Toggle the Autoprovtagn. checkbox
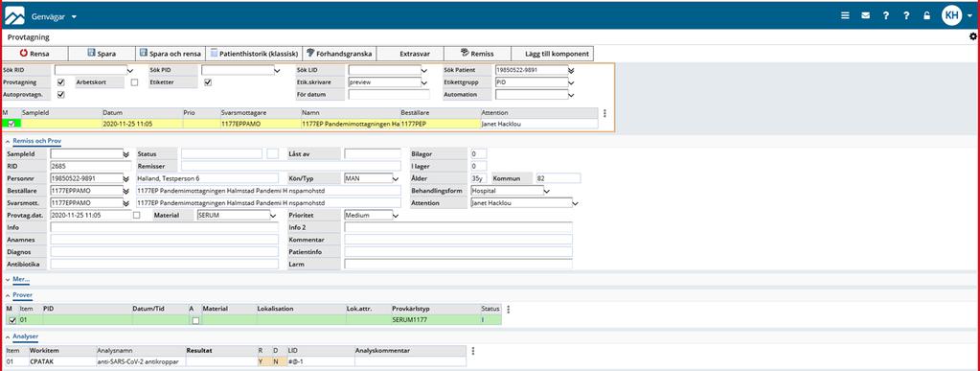Image resolution: width=980 pixels, height=371 pixels. [x=60, y=95]
